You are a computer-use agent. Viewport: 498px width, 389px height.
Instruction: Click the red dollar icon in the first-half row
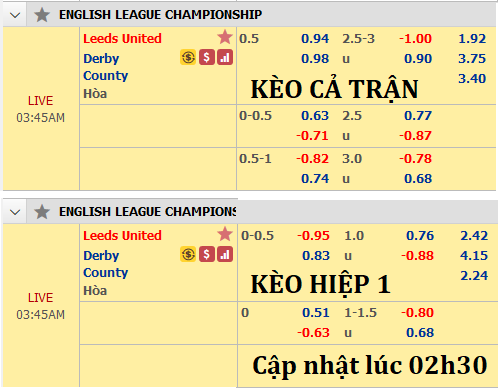click(x=207, y=254)
